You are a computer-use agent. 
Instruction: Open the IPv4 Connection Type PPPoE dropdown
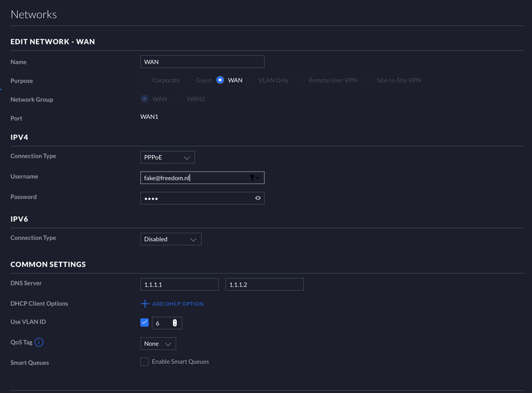pos(168,158)
